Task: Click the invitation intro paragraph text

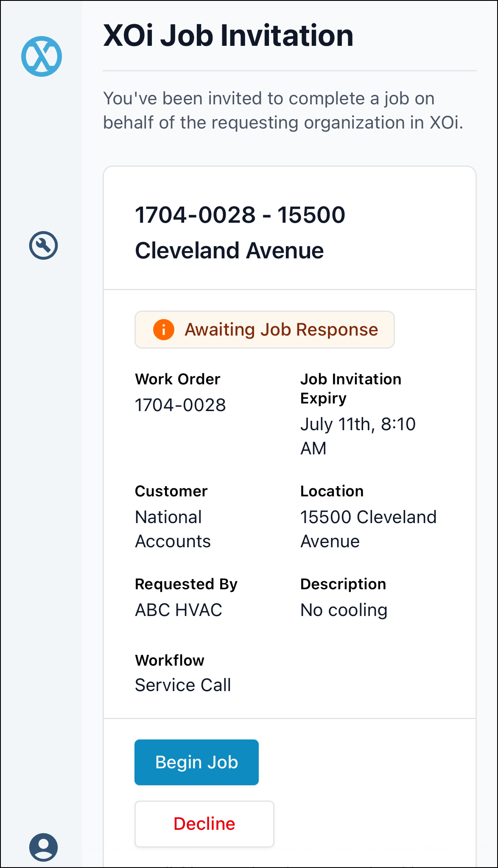Action: [x=283, y=110]
